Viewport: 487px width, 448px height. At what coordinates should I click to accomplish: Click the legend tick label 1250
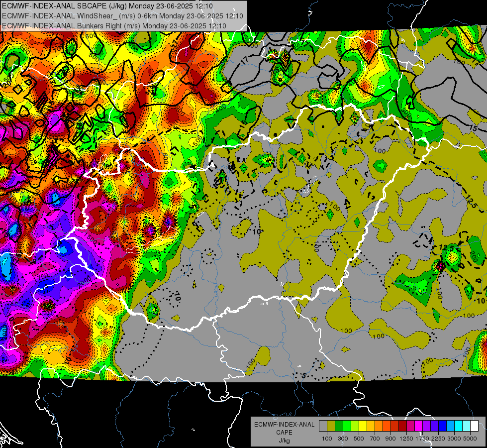[406, 439]
